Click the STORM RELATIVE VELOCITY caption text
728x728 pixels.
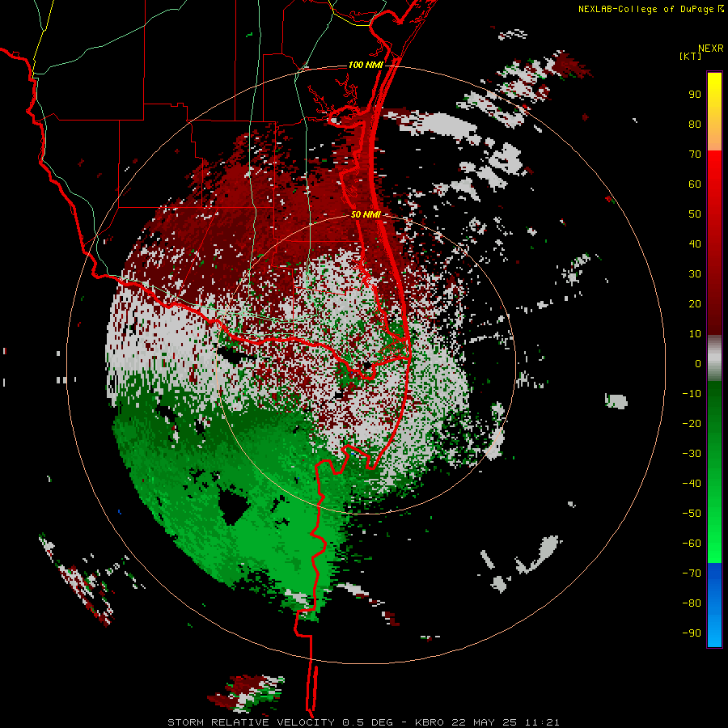pyautogui.click(x=251, y=722)
